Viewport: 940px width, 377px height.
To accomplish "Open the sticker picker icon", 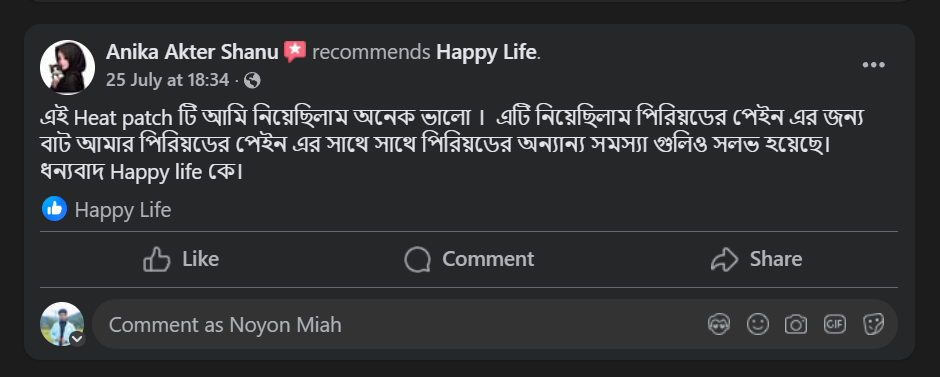I will point(873,325).
